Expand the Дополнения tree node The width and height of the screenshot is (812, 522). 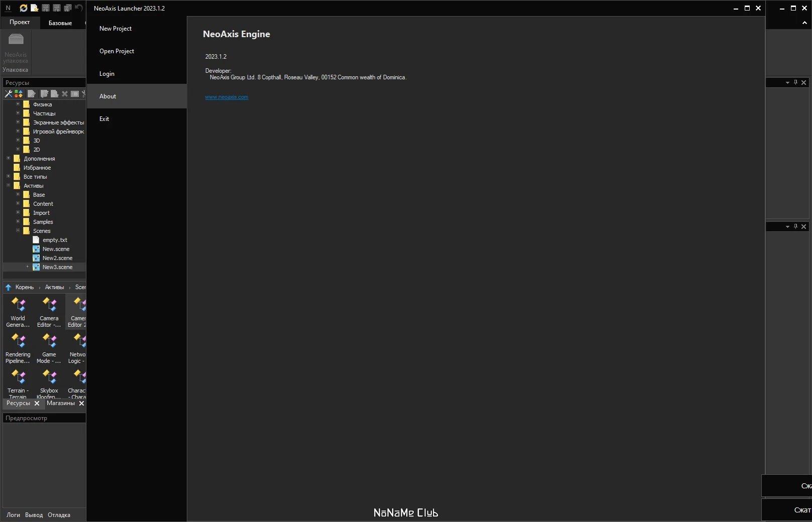pyautogui.click(x=8, y=159)
